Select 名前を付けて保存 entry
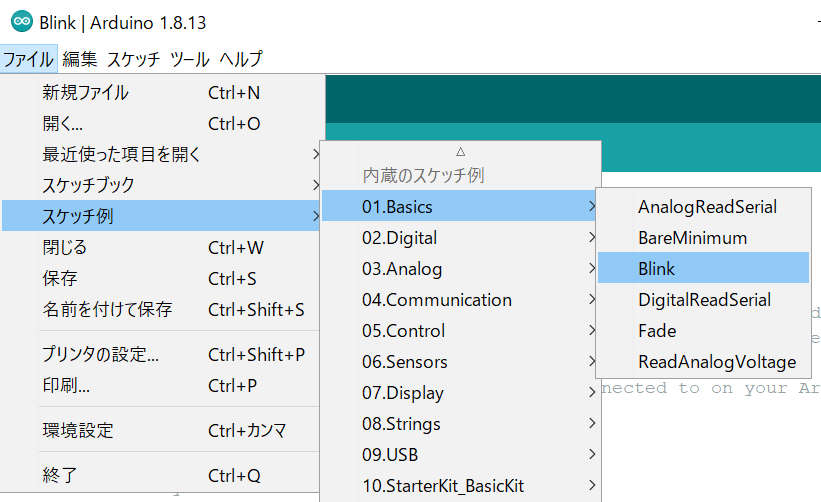Viewport: 821px width, 502px height. pyautogui.click(x=160, y=309)
